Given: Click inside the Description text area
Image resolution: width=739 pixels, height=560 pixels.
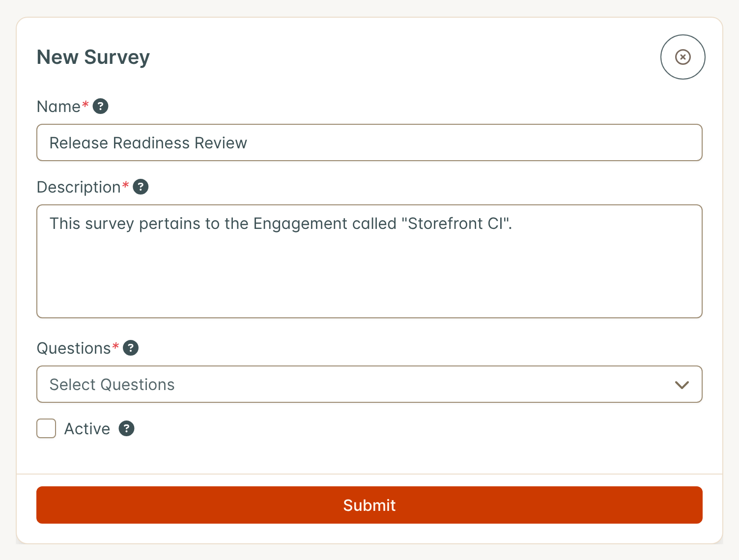Looking at the screenshot, I should tap(369, 261).
